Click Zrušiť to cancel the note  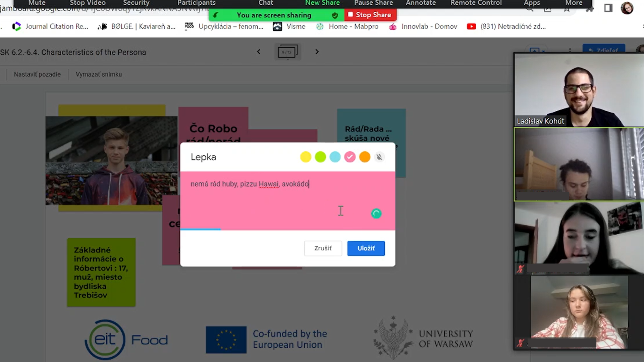323,248
